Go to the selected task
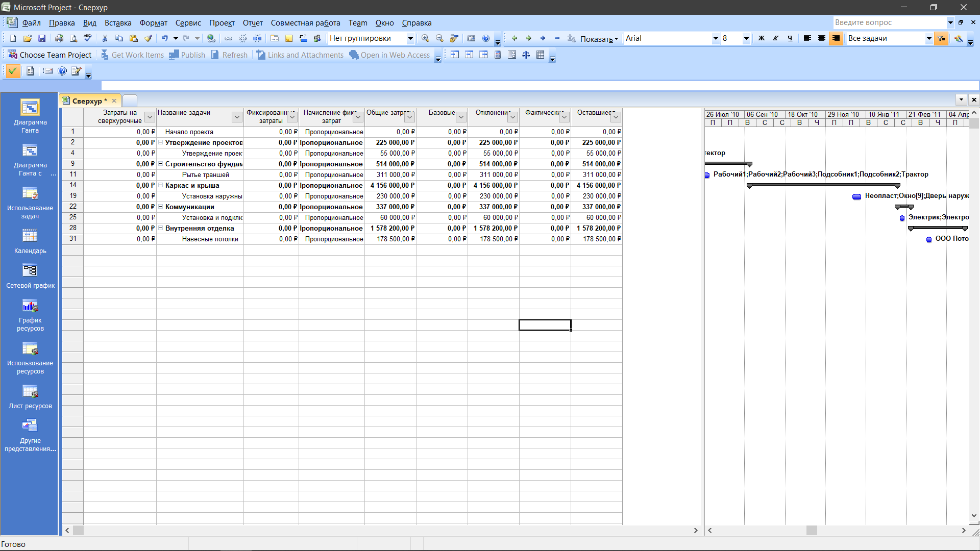Image resolution: width=980 pixels, height=551 pixels. [x=454, y=38]
